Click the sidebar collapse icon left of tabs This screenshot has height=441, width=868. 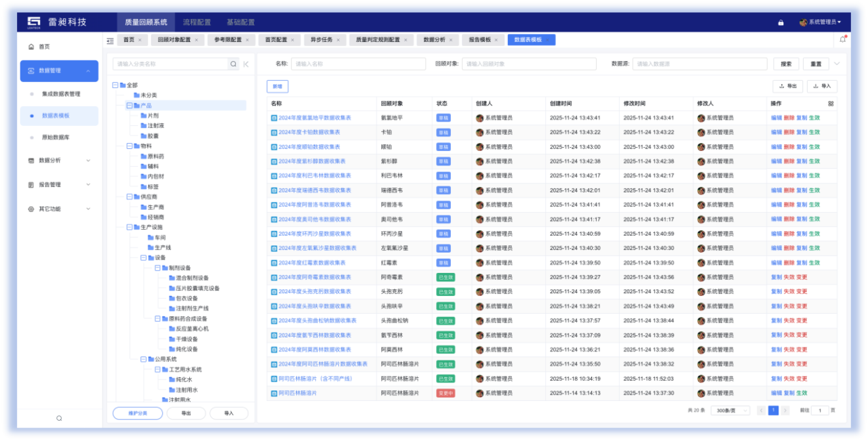point(110,40)
